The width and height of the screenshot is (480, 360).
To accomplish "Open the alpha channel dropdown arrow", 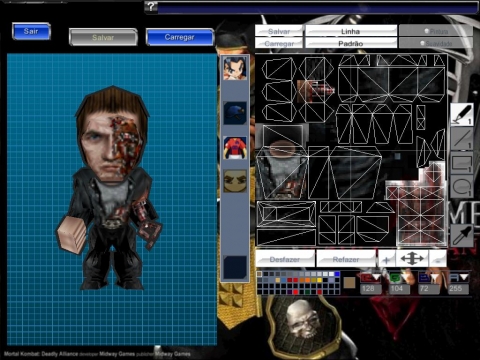I will (x=464, y=277).
